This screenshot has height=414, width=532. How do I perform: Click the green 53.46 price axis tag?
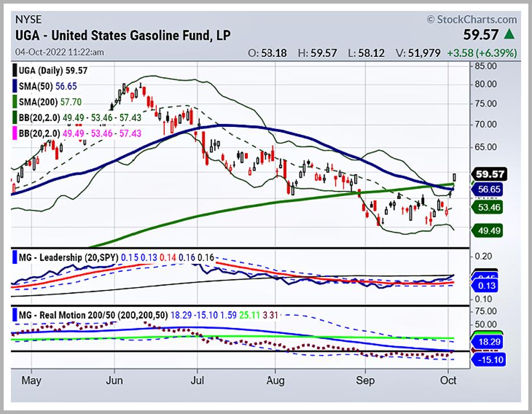coord(489,208)
